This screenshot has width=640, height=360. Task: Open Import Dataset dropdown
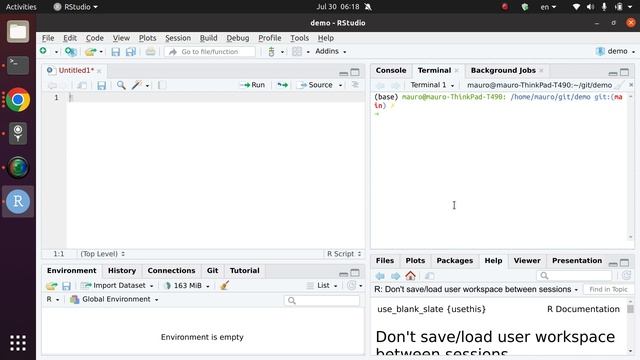(x=117, y=286)
